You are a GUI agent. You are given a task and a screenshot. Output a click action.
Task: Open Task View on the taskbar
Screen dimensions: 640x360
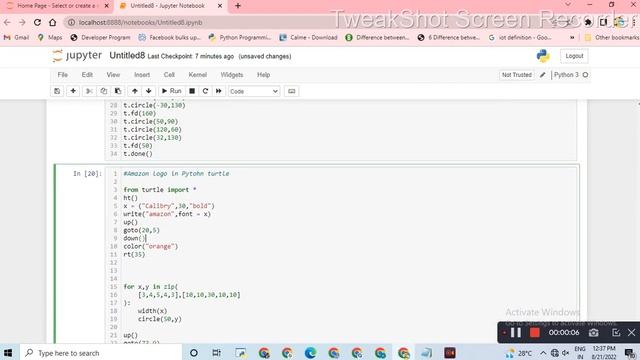[x=217, y=353]
